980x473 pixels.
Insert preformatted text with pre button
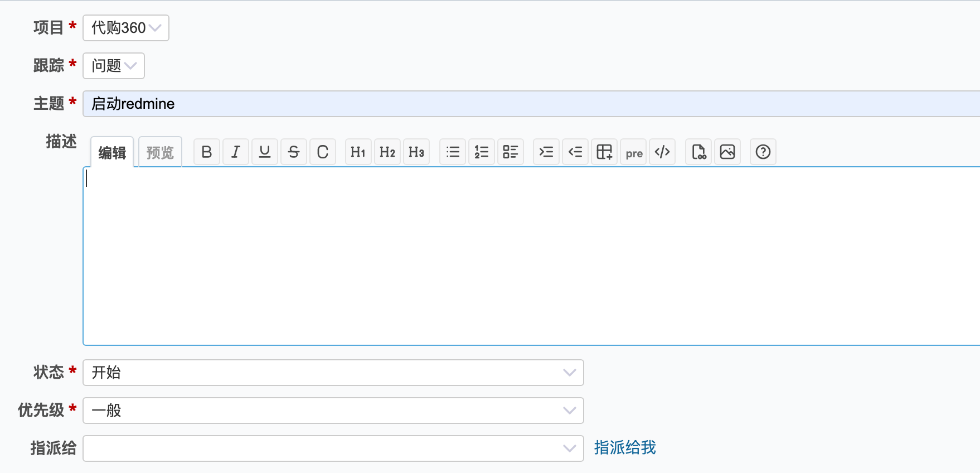coord(634,152)
